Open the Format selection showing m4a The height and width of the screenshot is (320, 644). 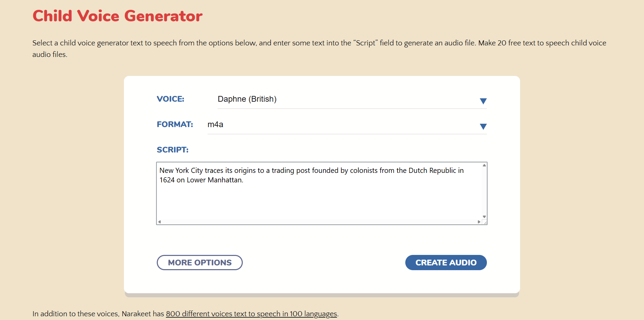[305, 124]
